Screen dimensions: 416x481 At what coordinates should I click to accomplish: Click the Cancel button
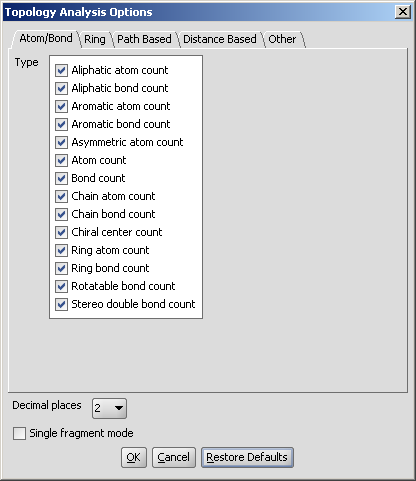[174, 457]
